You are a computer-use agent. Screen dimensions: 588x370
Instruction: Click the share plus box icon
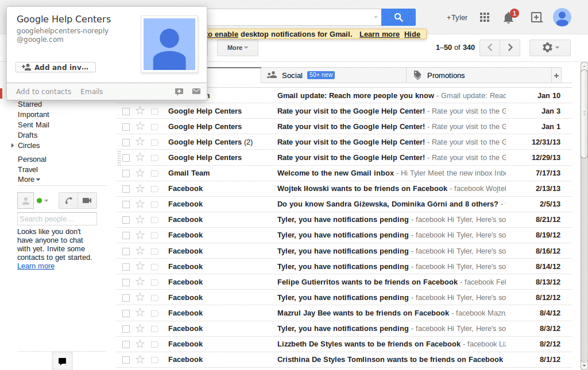pos(537,17)
